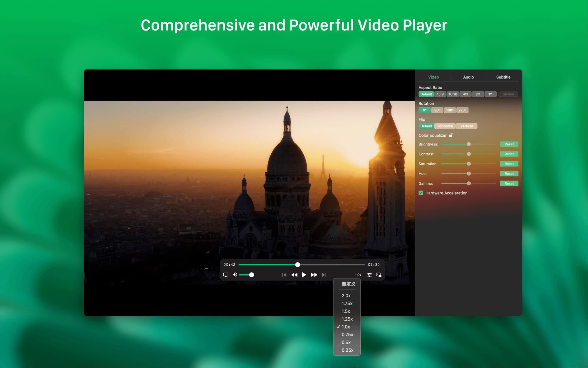Switch to the Audio tab
588x368 pixels.
pos(468,77)
